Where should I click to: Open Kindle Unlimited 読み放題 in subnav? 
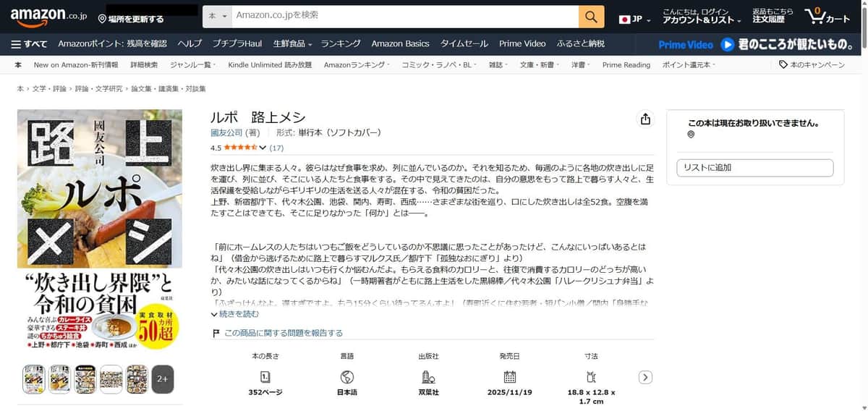270,65
